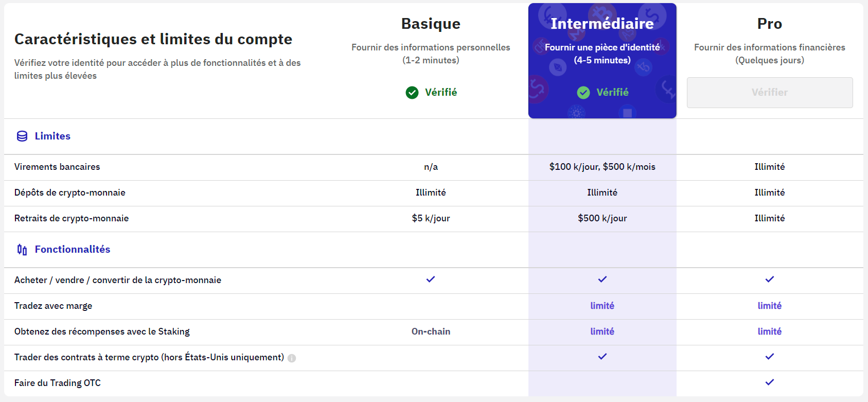Click Intermédiaire checkmark for contrats à terme
Viewport: 868px width, 402px height.
(603, 357)
